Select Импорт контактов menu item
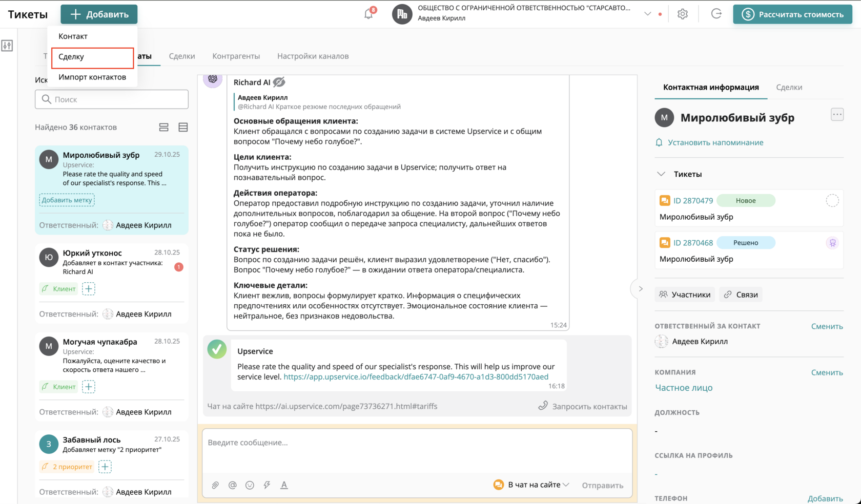 [x=92, y=77]
